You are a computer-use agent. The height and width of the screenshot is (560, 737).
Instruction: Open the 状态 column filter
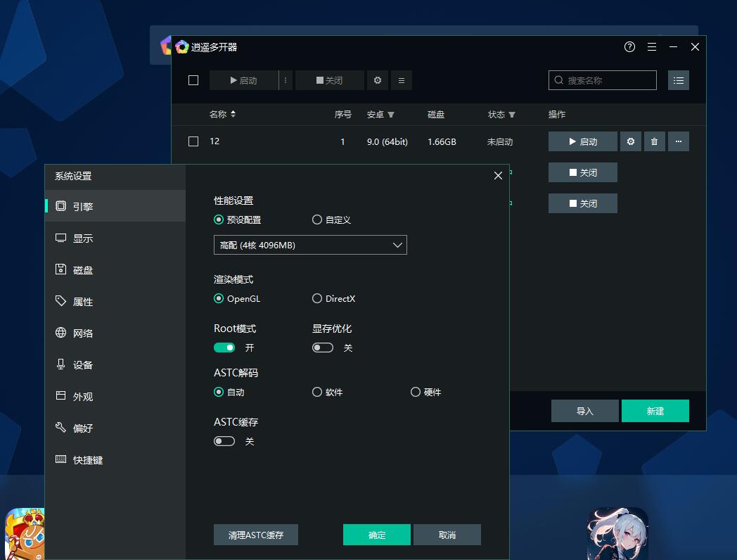click(x=512, y=115)
